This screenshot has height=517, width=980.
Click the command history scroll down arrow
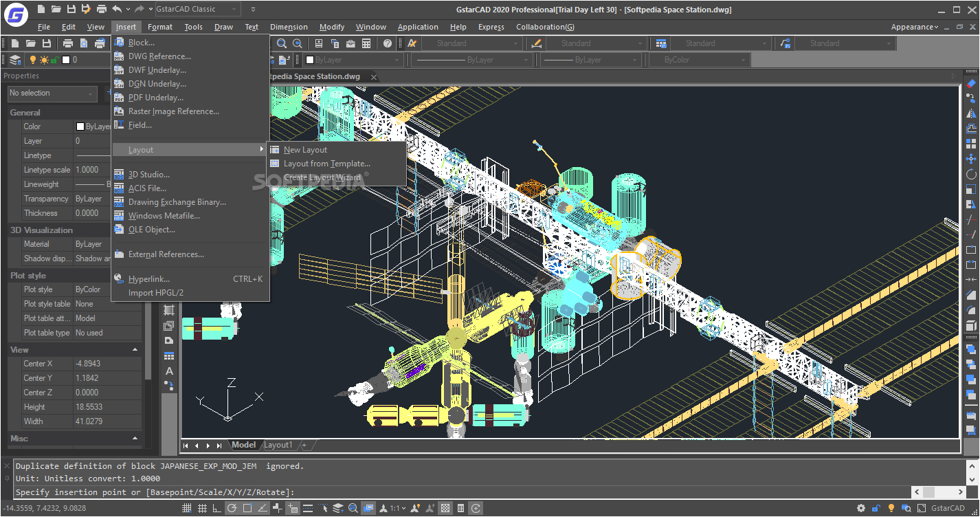coord(972,480)
